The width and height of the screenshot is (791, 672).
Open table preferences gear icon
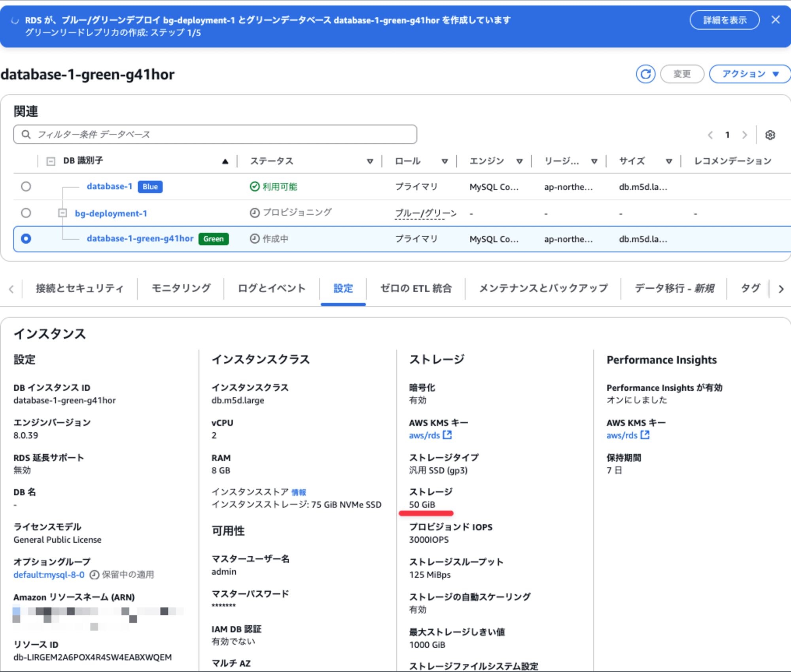(770, 135)
